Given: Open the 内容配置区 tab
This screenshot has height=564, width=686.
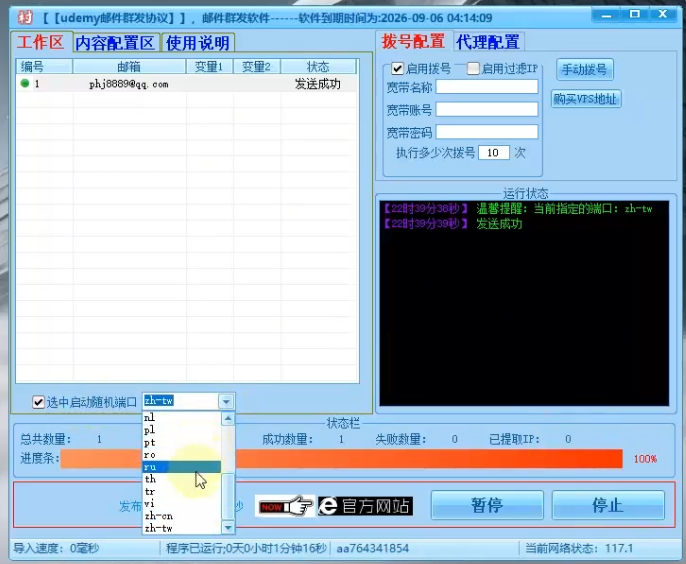Looking at the screenshot, I should tap(115, 43).
